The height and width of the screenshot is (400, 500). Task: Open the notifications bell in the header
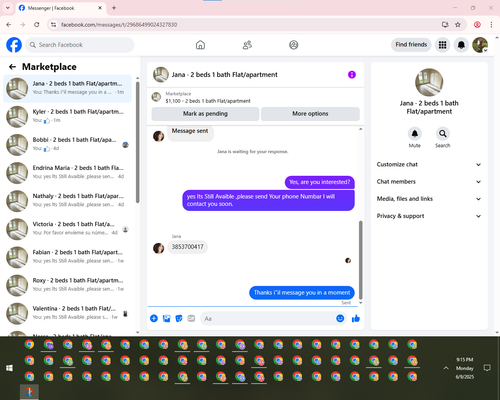[461, 45]
